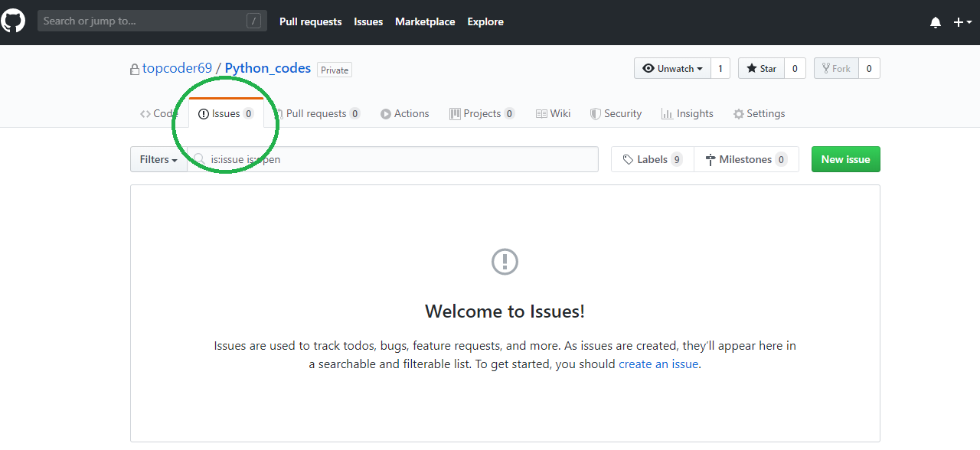Open the Insights tab
980x450 pixels.
[688, 113]
